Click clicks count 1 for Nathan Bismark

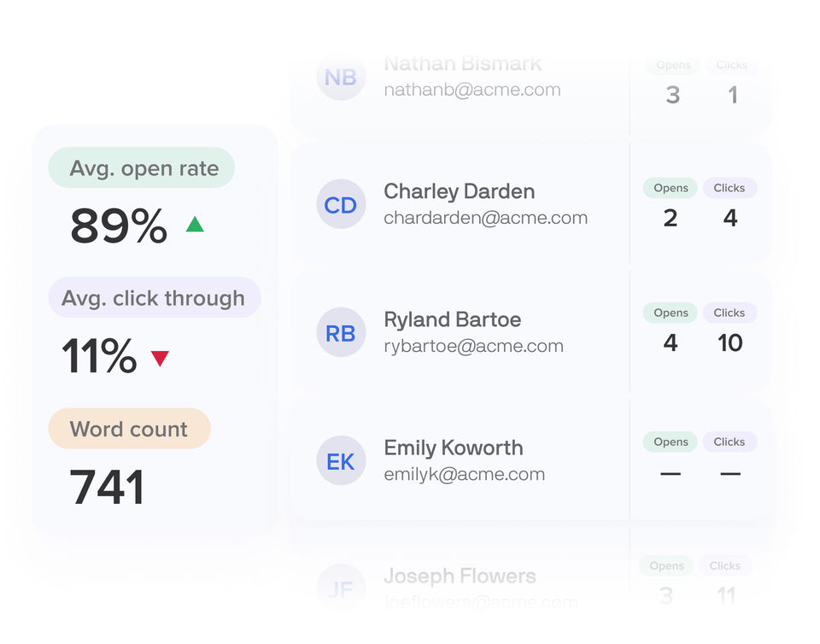coord(733,95)
